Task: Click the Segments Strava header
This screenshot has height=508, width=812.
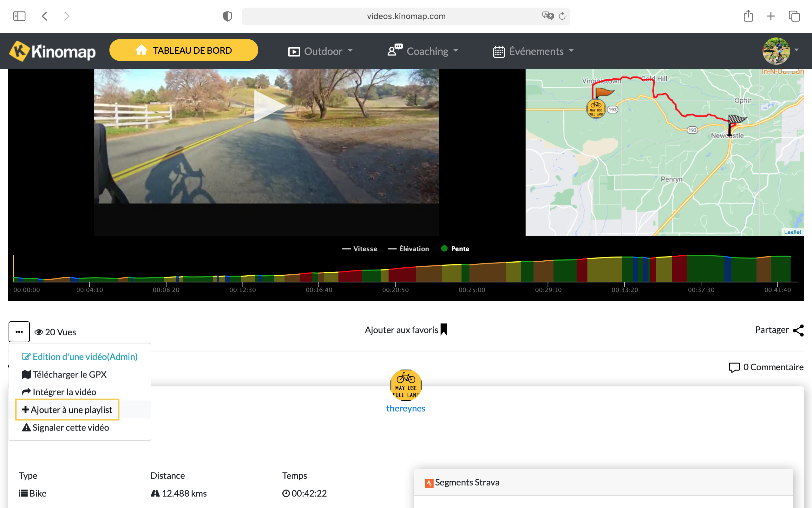Action: pos(603,482)
